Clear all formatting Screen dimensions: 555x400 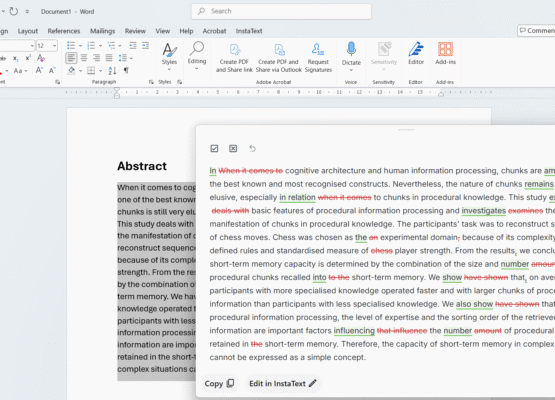click(x=41, y=58)
